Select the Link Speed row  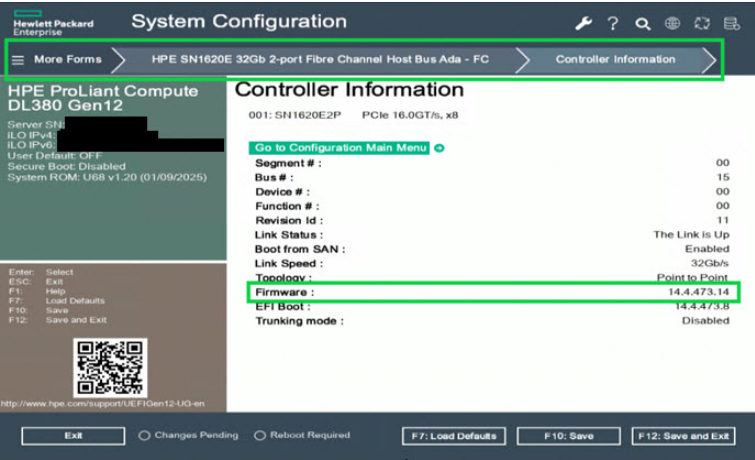tap(492, 263)
